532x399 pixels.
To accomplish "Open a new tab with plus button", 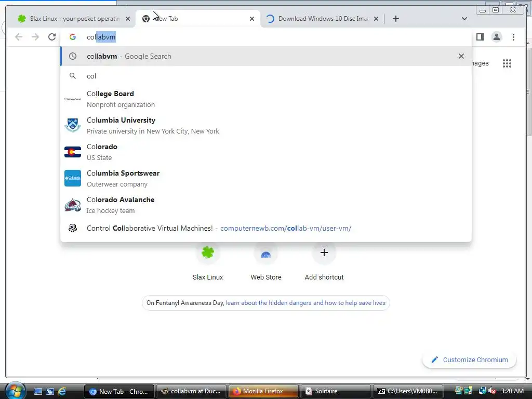I will 395,19.
